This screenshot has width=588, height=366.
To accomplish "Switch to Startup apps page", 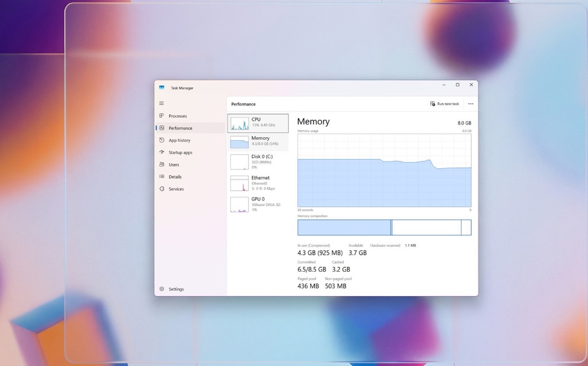I will point(191,153).
